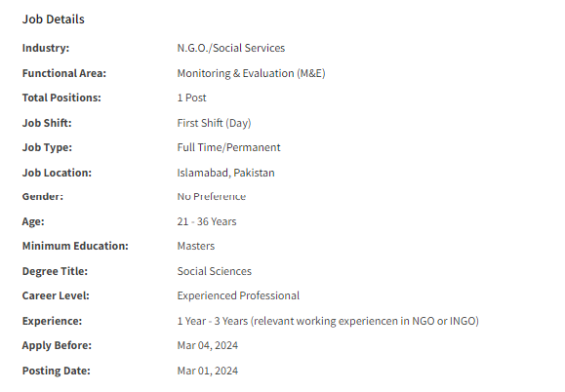Click the 1 Post total positions value
This screenshot has height=392, width=565.
(x=191, y=98)
